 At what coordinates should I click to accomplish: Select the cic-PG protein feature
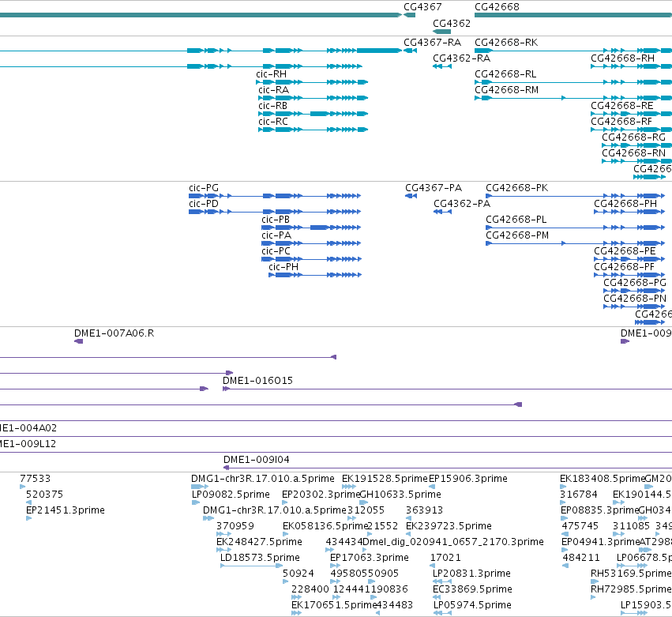pyautogui.click(x=204, y=188)
